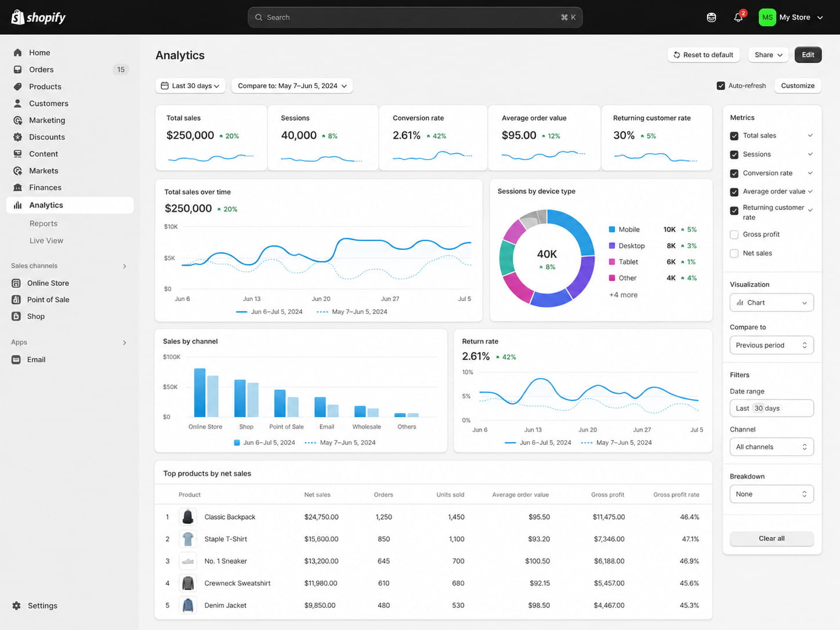Click the +4 more devices link
Image resolution: width=840 pixels, height=630 pixels.
click(x=623, y=295)
